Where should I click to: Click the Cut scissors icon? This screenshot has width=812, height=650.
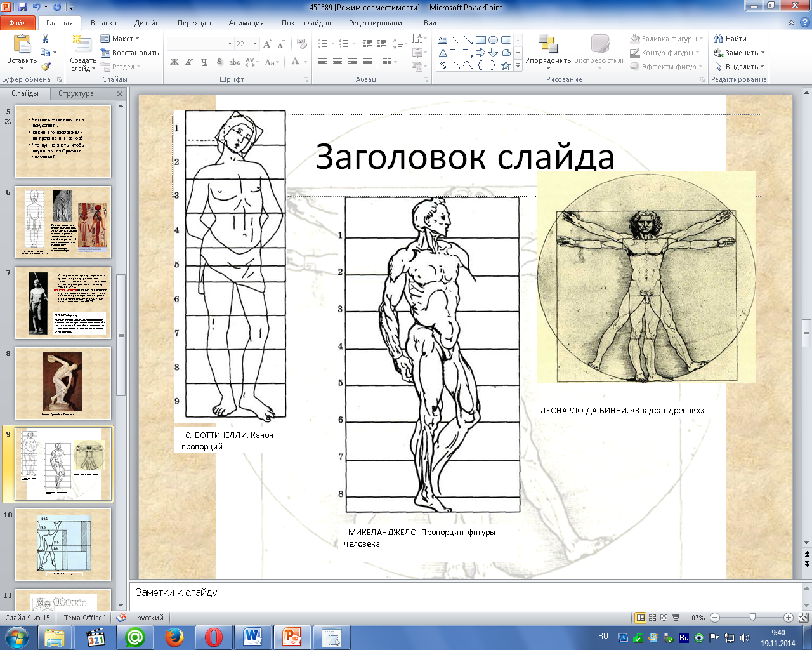point(46,39)
